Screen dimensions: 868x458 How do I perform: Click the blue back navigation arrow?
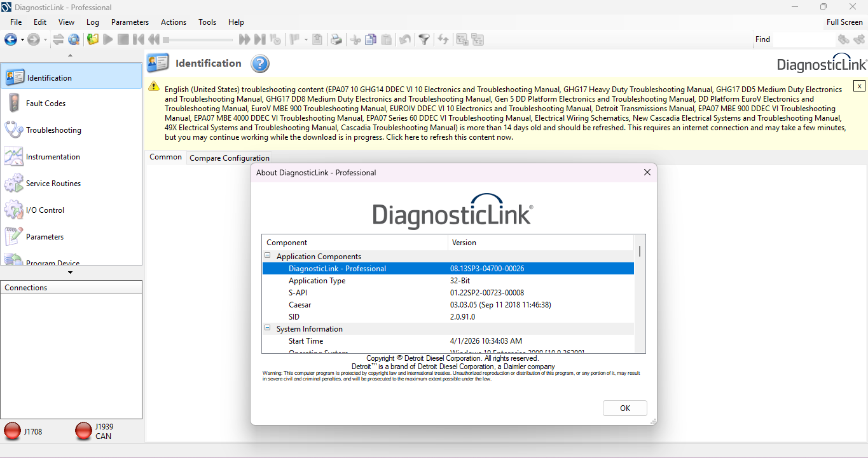click(x=11, y=39)
